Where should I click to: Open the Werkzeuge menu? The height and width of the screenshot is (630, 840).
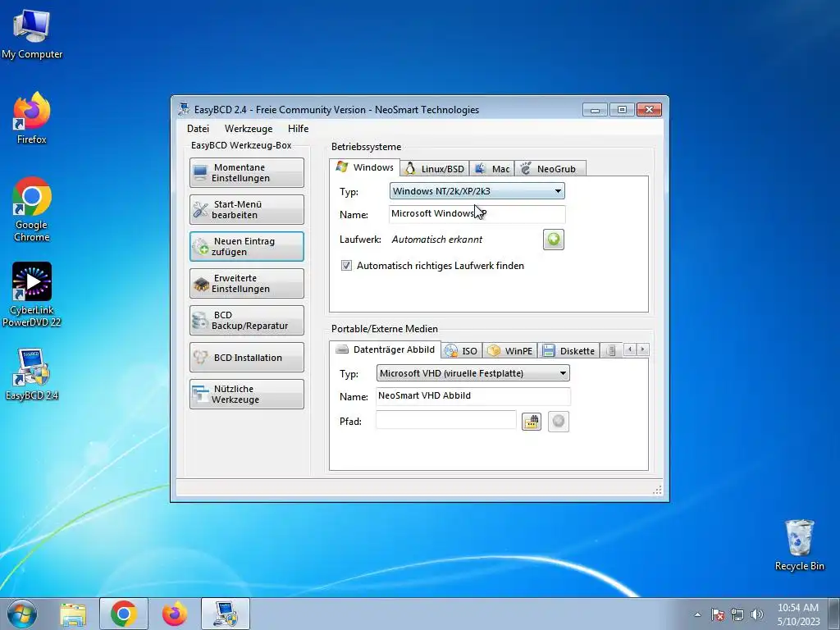pyautogui.click(x=249, y=129)
